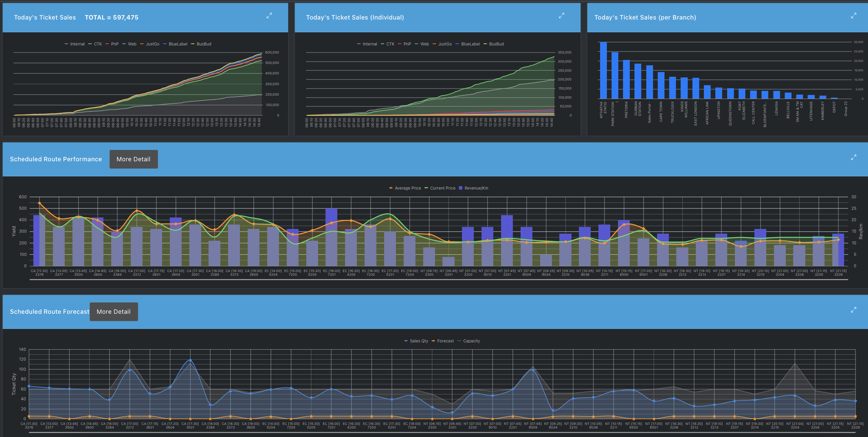Click the PARK STATION bar in branch chart
The image size is (868, 437).
[x=615, y=76]
